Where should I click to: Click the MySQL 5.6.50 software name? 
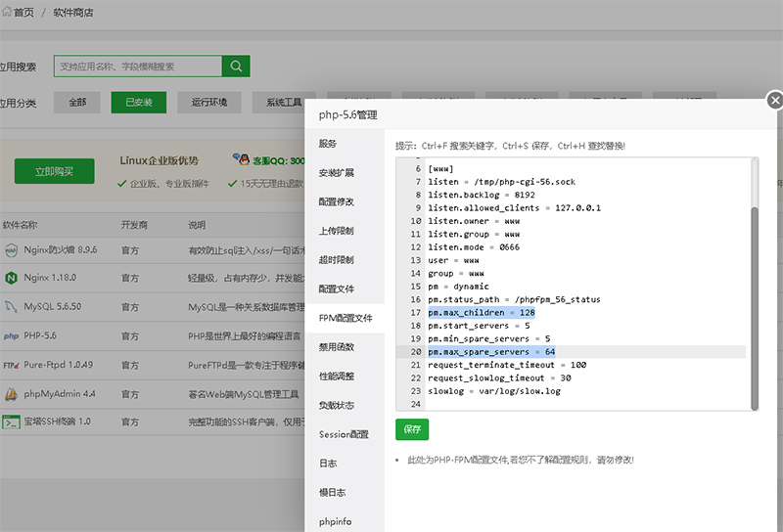click(53, 306)
